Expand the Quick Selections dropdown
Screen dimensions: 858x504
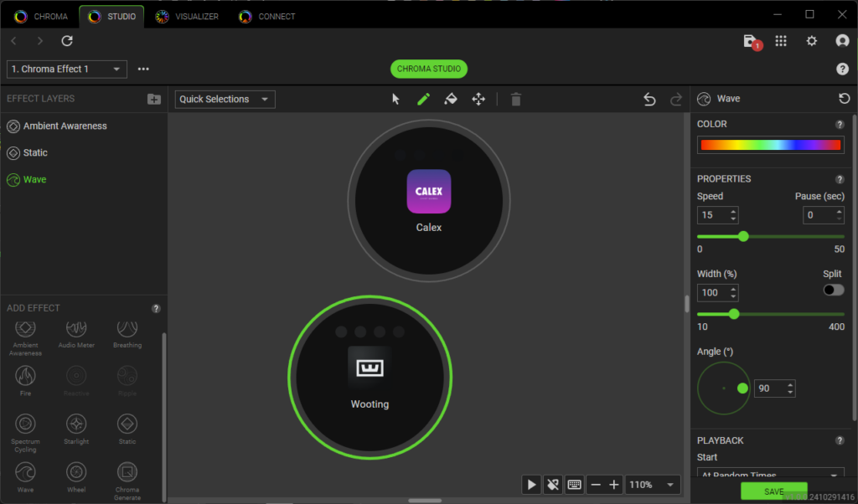(x=225, y=99)
